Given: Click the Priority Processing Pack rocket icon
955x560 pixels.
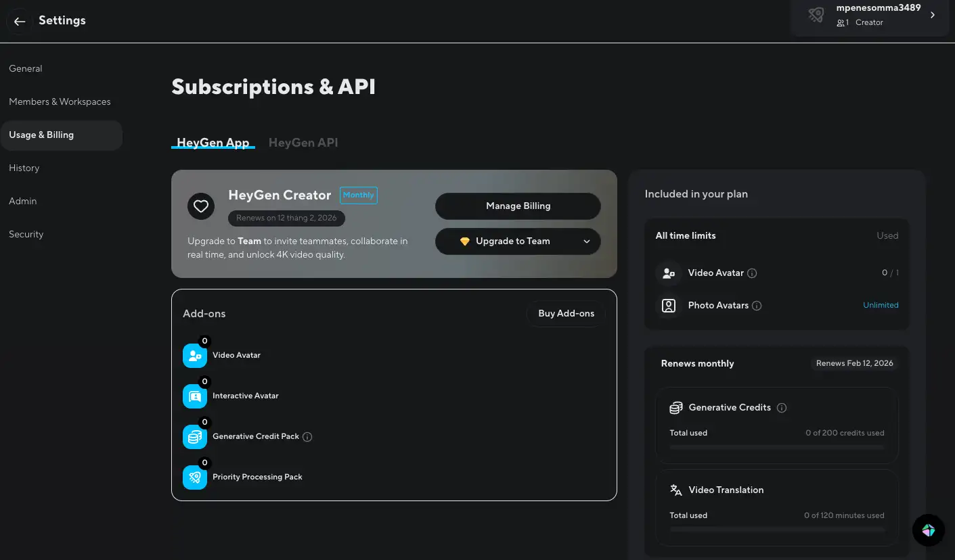Looking at the screenshot, I should (x=195, y=477).
